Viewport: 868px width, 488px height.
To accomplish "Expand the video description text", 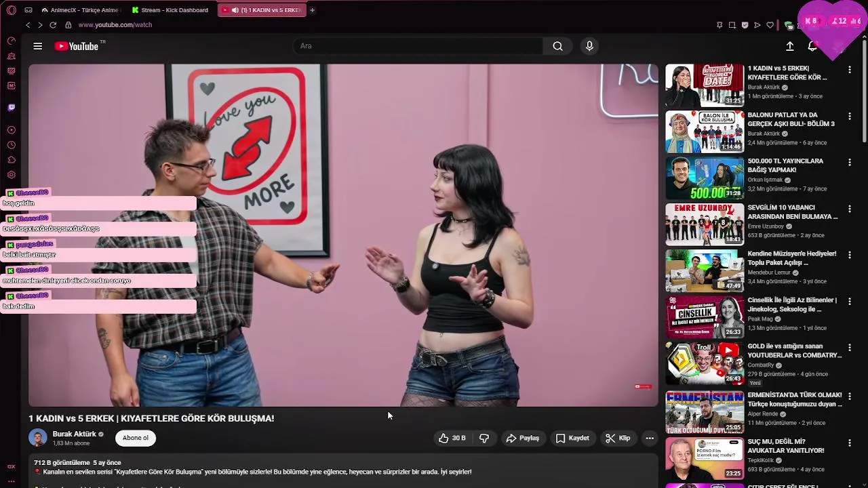I will (x=342, y=472).
